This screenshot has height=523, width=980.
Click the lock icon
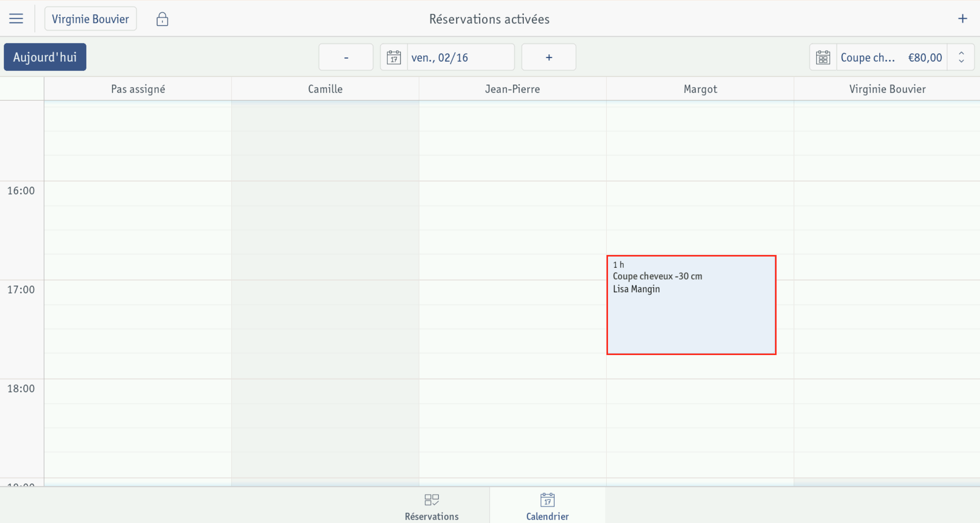tap(162, 19)
